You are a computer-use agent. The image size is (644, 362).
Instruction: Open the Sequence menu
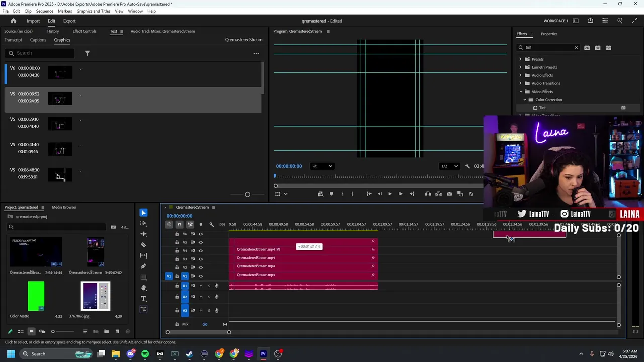click(45, 11)
